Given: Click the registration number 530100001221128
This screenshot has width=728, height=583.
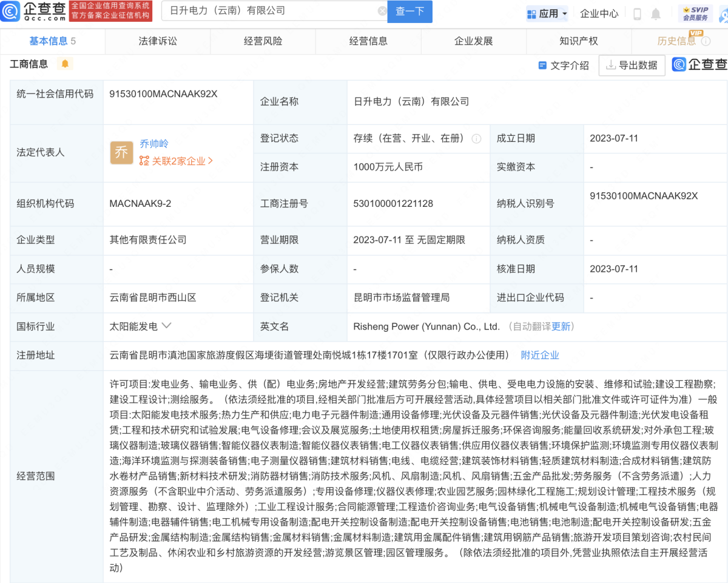Looking at the screenshot, I should [393, 204].
